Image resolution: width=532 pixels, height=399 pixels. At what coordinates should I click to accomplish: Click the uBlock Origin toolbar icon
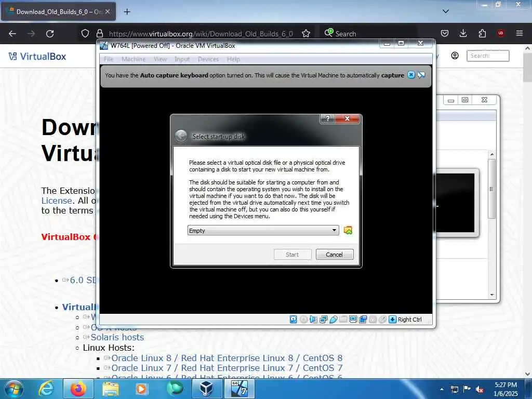pyautogui.click(x=500, y=33)
